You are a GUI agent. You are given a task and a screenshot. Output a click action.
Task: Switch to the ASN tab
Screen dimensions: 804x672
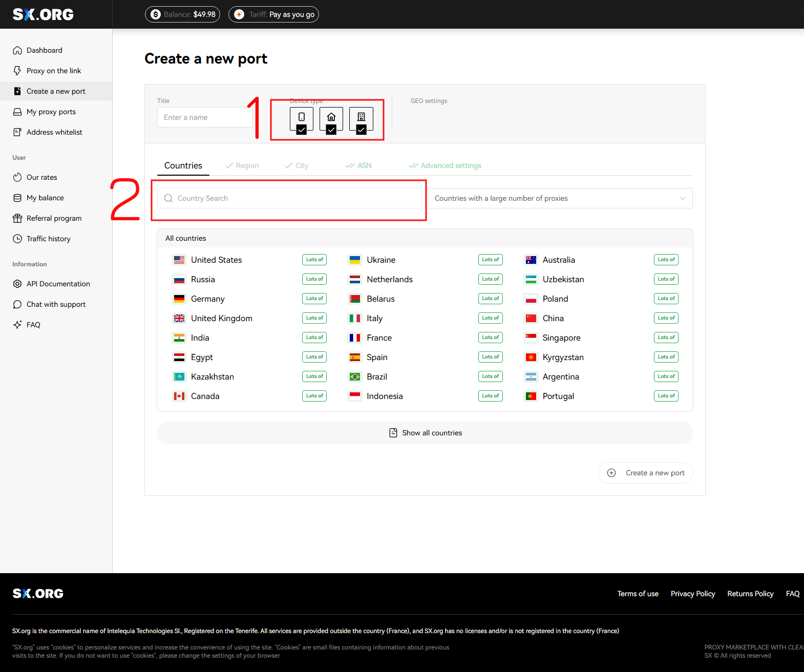tap(359, 165)
